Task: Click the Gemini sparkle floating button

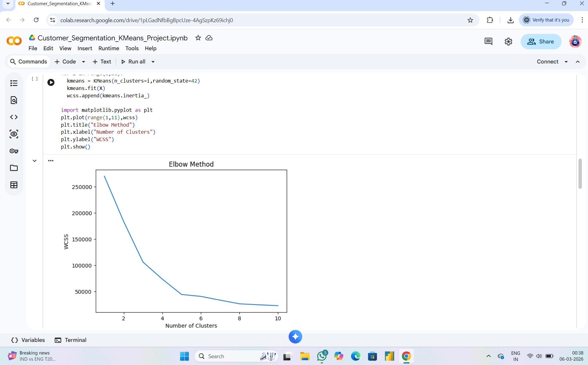Action: (x=295, y=337)
